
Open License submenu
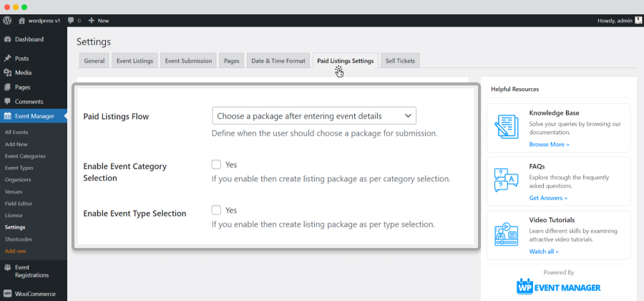click(14, 215)
